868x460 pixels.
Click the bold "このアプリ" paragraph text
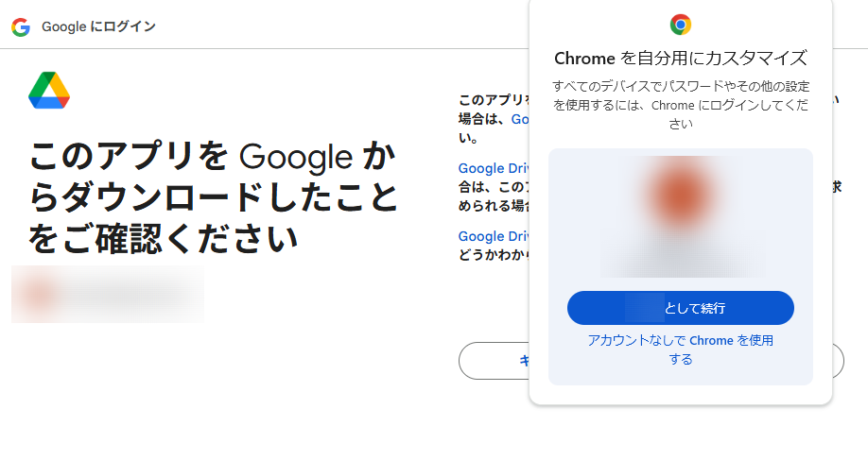pyautogui.click(x=493, y=99)
